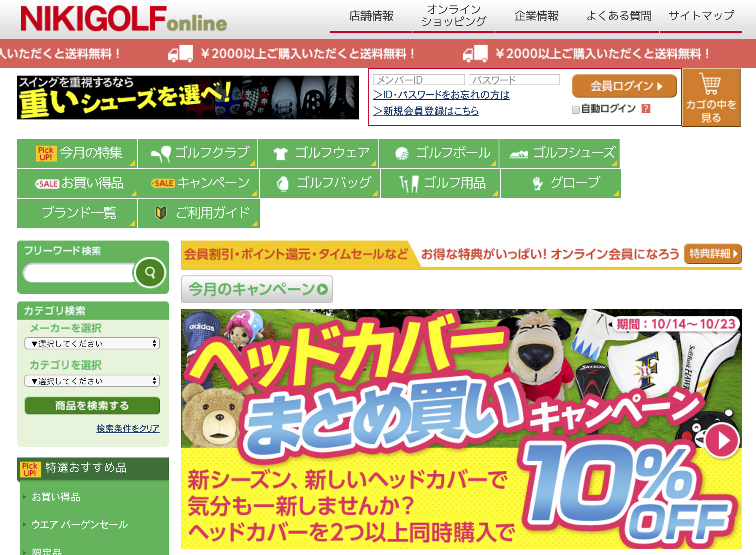Viewport: 756px width, 555px height.
Task: Click the green magnifier search button
Action: click(x=150, y=273)
